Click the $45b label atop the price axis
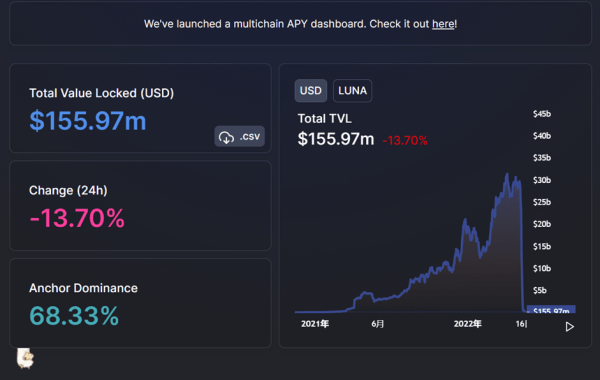This screenshot has height=380, width=600. point(542,114)
